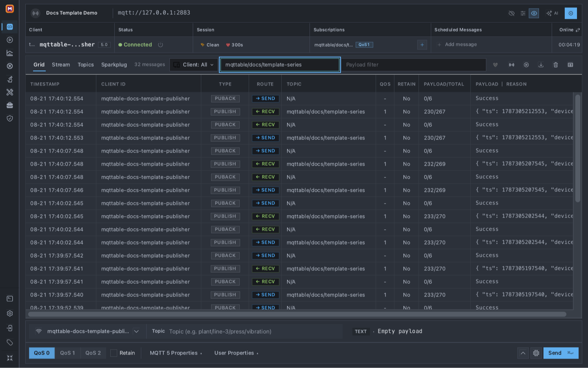Image resolution: width=588 pixels, height=368 pixels.
Task: Click the Clean session label
Action: (x=210, y=45)
